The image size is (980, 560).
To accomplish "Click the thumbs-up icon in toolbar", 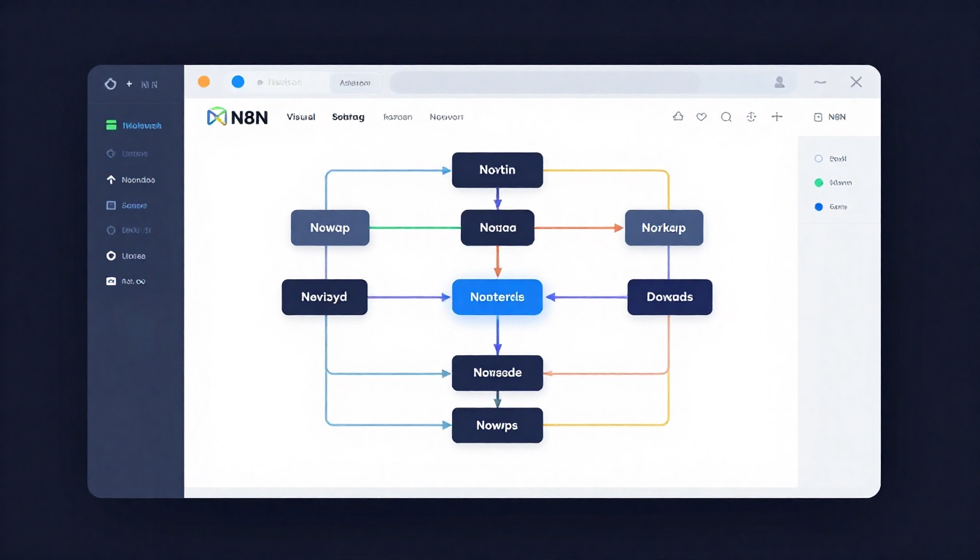I will tap(677, 117).
